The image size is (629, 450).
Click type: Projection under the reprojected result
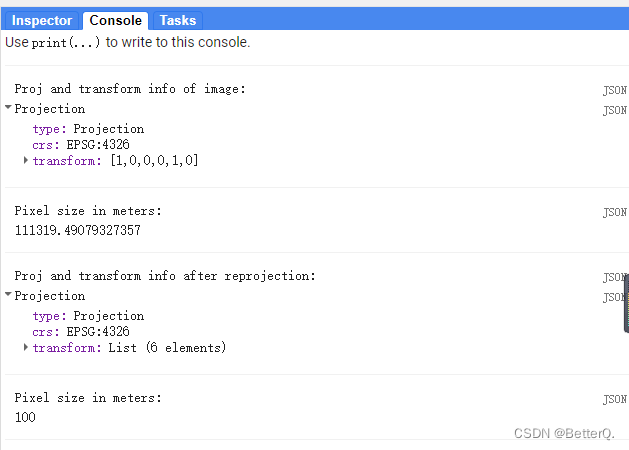point(88,316)
